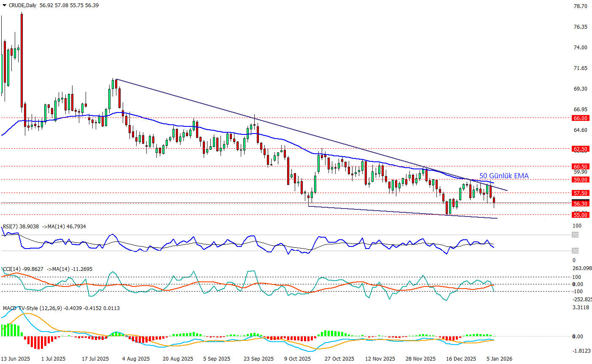Select the "50 Günlük EMA" text label
The height and width of the screenshot is (364, 592).
503,176
